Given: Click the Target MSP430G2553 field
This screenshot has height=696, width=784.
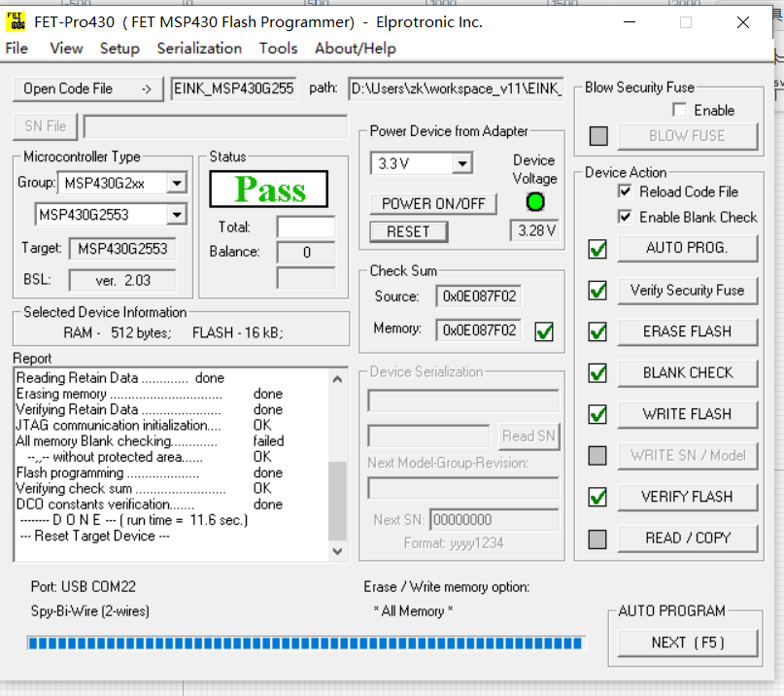Looking at the screenshot, I should click(x=122, y=249).
